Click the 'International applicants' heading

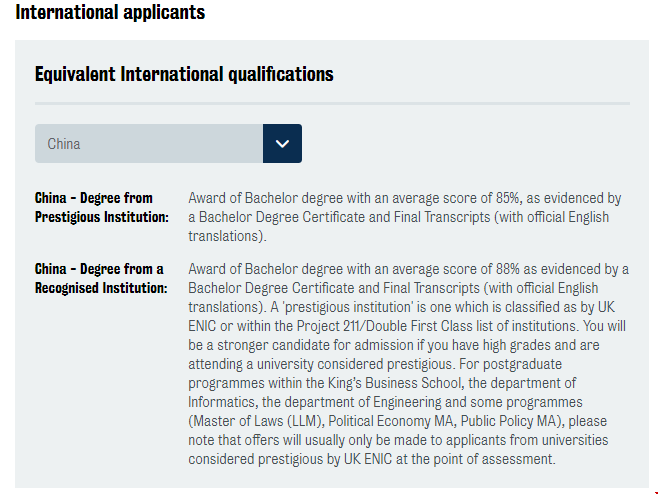point(110,13)
